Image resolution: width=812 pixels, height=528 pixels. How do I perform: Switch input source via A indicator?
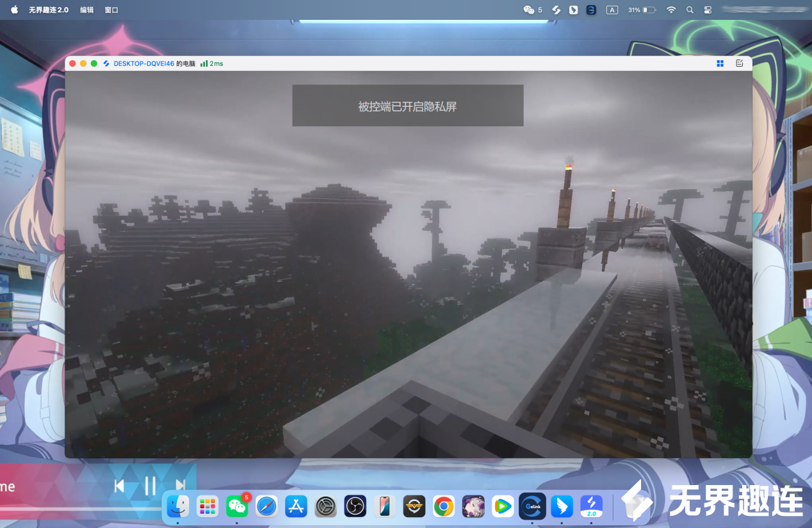click(612, 10)
